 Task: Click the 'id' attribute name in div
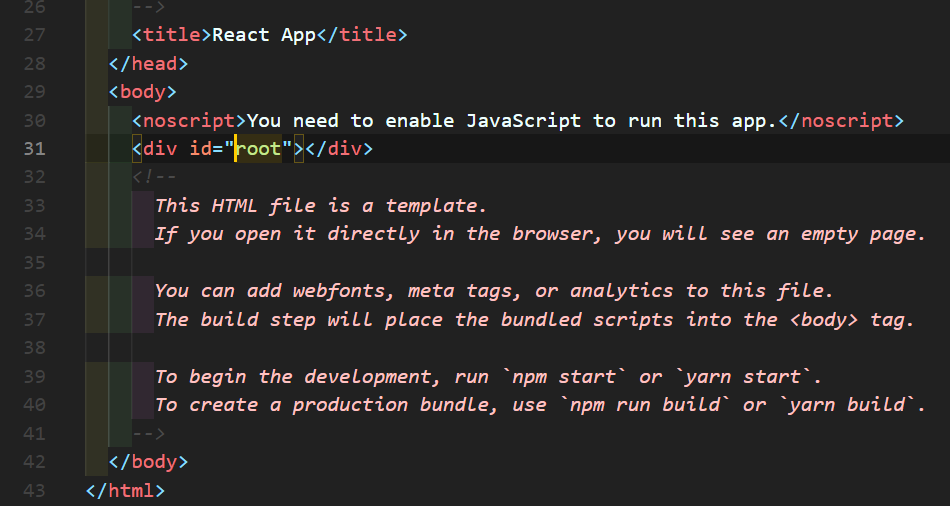coord(201,148)
